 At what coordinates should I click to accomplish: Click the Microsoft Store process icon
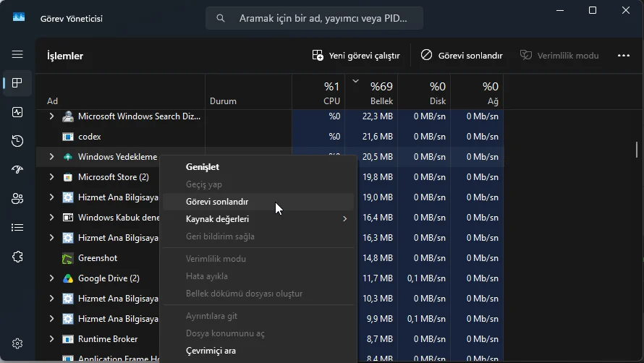(68, 177)
